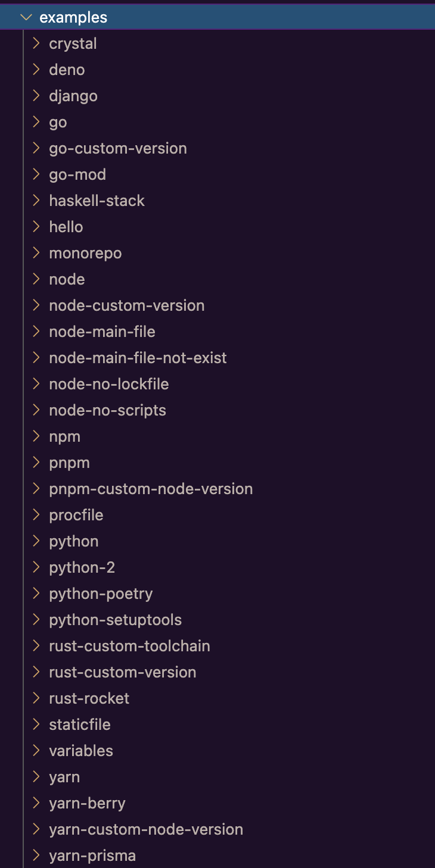The width and height of the screenshot is (435, 868).
Task: Collapse the examples root folder
Action: (26, 17)
